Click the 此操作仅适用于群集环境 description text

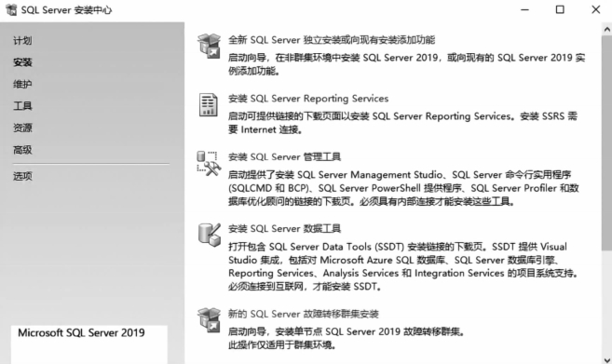tap(282, 345)
